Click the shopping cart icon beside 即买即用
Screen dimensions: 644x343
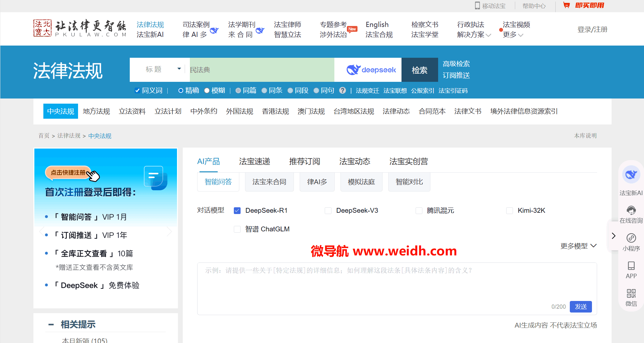click(x=567, y=5)
